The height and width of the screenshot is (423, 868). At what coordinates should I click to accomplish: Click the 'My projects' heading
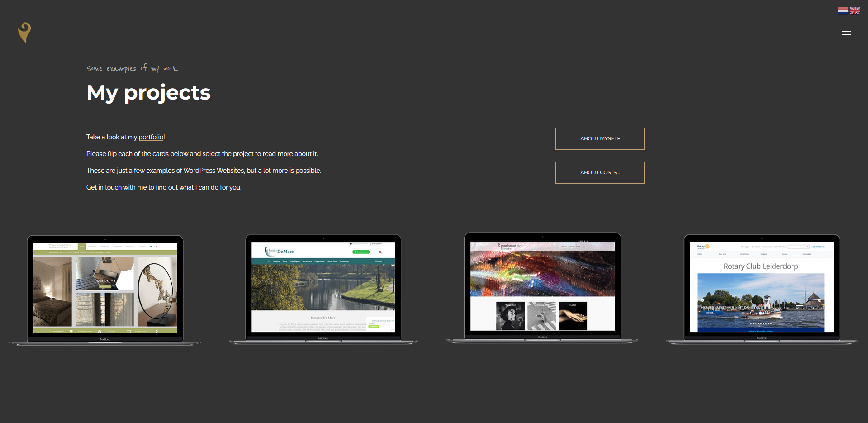point(148,93)
